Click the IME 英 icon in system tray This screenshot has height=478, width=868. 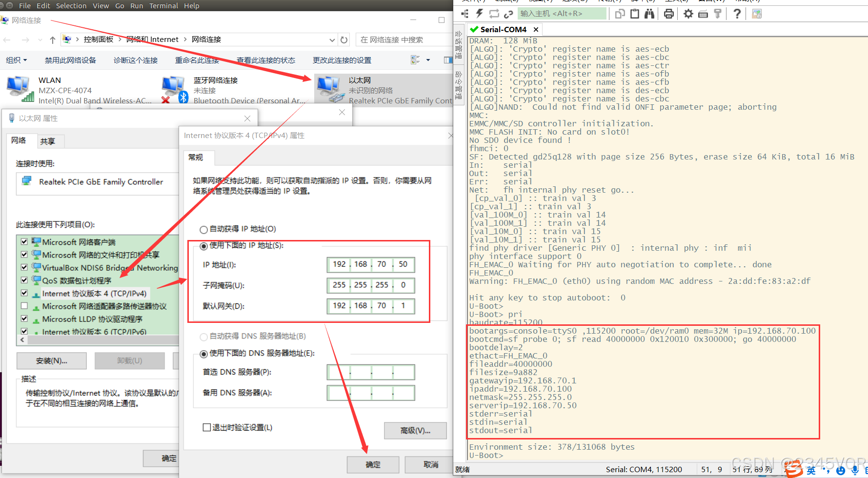click(x=811, y=470)
